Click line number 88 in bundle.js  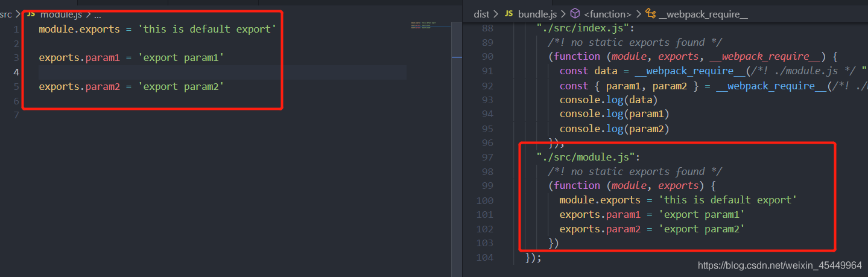[x=487, y=28]
